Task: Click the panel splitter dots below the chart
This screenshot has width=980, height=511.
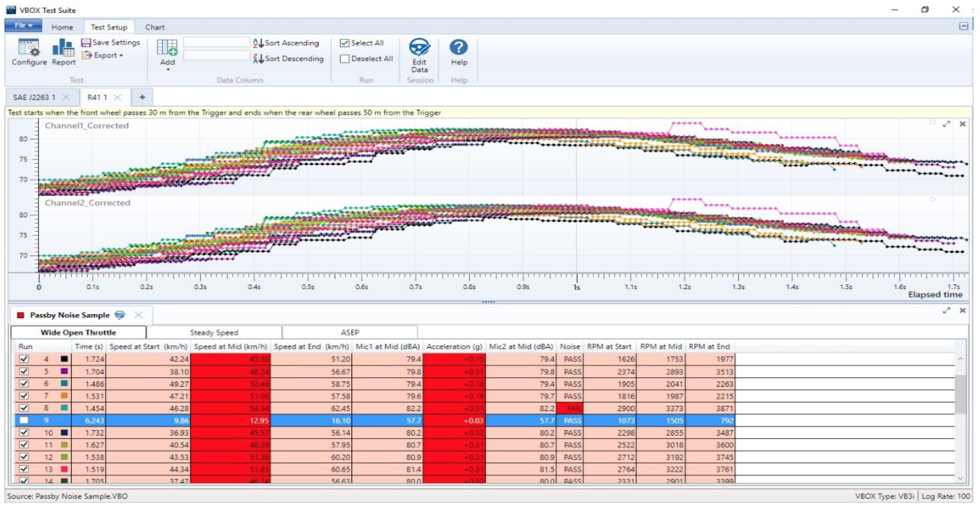Action: 488,301
